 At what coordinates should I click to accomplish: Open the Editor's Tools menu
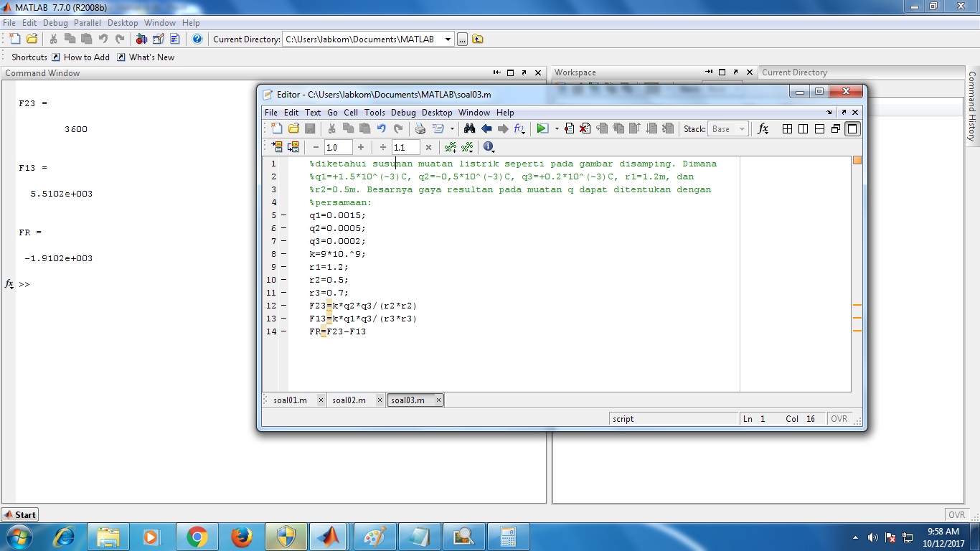(374, 113)
